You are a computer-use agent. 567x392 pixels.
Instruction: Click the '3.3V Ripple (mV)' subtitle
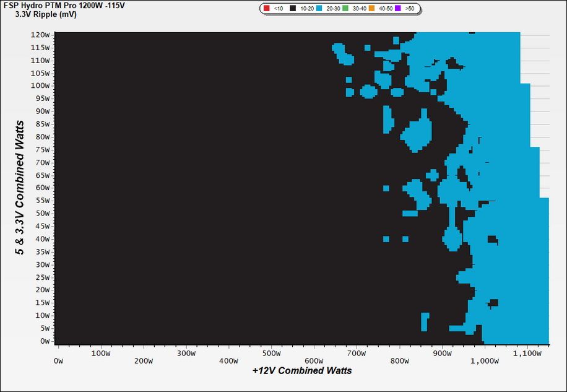[46, 15]
